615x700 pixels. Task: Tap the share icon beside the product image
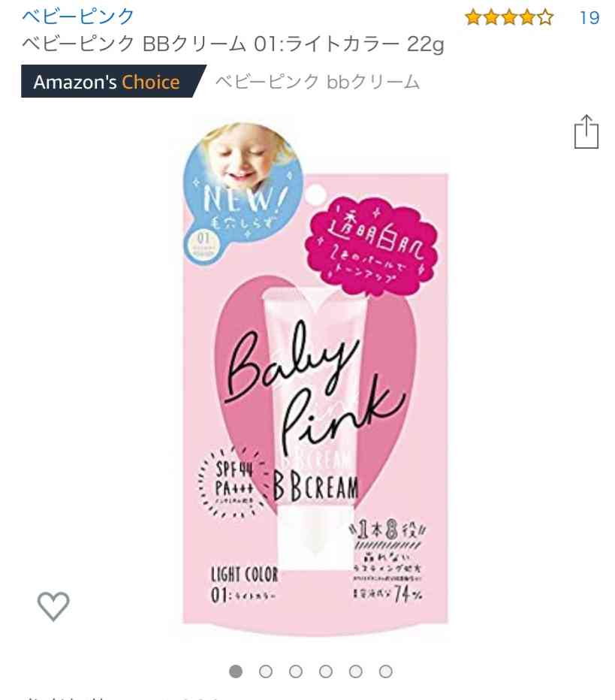pos(586,131)
